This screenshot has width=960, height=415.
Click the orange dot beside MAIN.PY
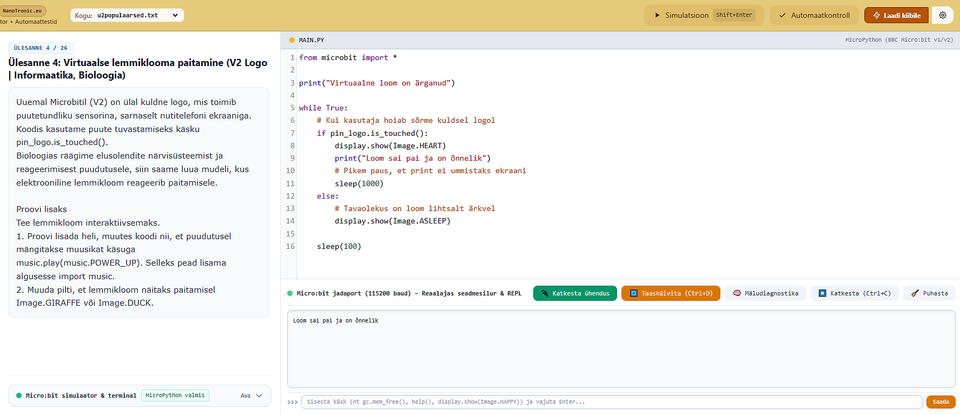292,40
